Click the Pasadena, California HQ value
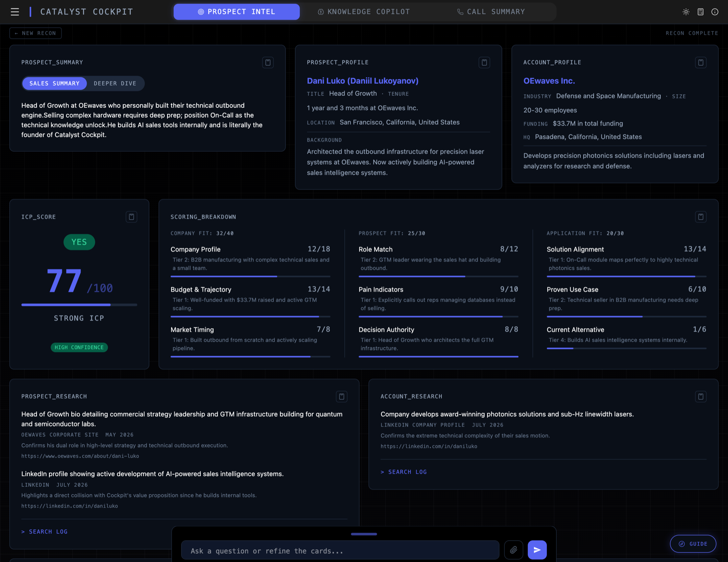Image resolution: width=728 pixels, height=562 pixels. pyautogui.click(x=588, y=137)
